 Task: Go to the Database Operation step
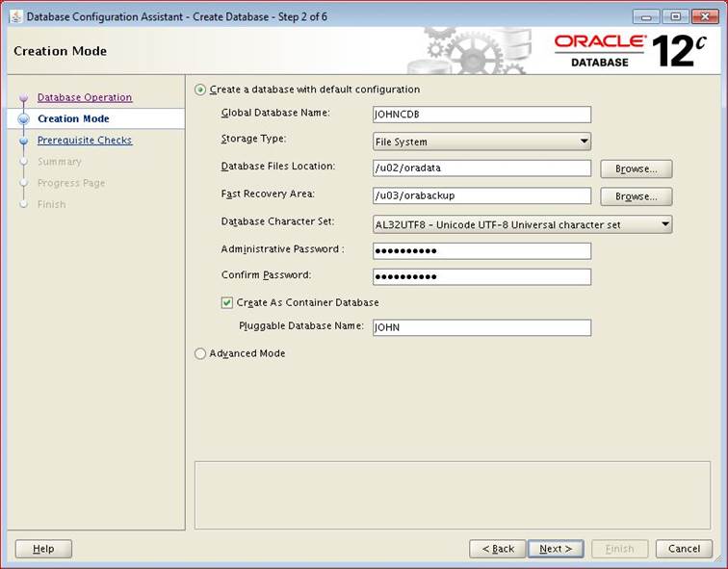click(x=85, y=97)
